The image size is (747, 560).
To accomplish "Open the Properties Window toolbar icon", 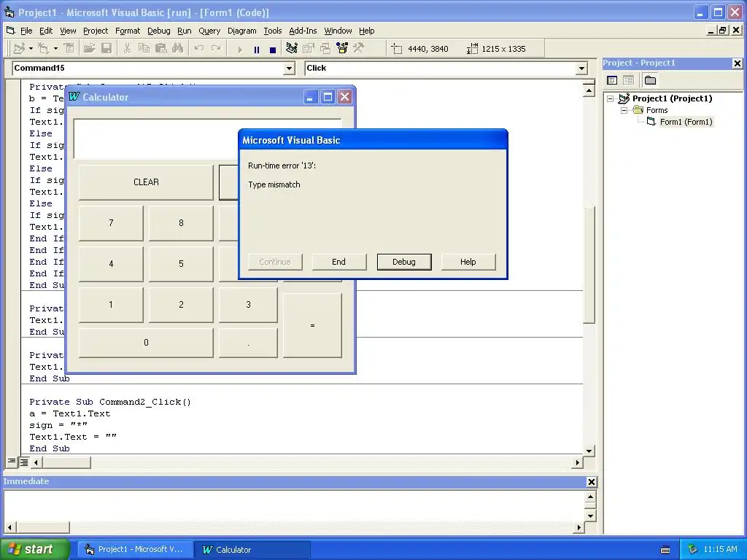I will pyautogui.click(x=309, y=49).
